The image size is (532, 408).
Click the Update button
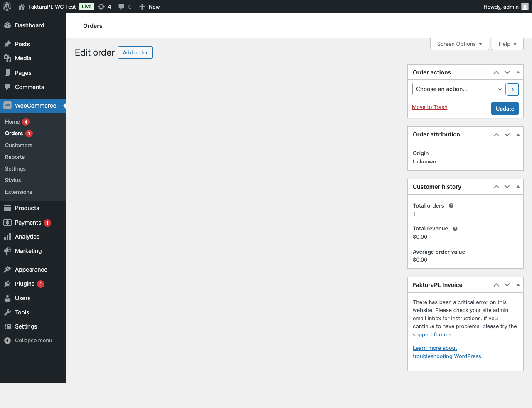(x=505, y=109)
